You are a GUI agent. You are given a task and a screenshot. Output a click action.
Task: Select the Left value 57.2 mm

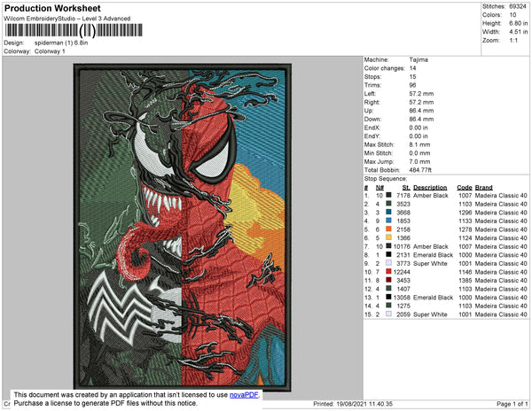tap(421, 94)
